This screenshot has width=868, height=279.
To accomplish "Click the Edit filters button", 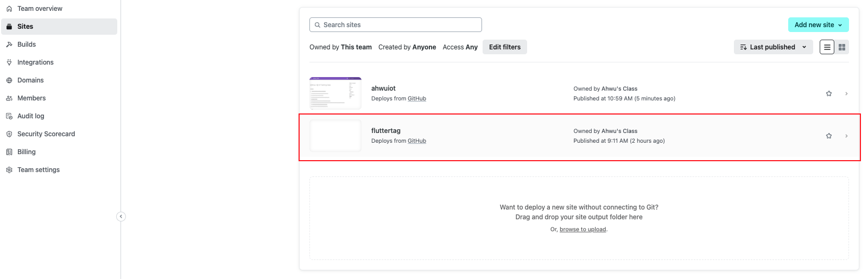I will 504,47.
